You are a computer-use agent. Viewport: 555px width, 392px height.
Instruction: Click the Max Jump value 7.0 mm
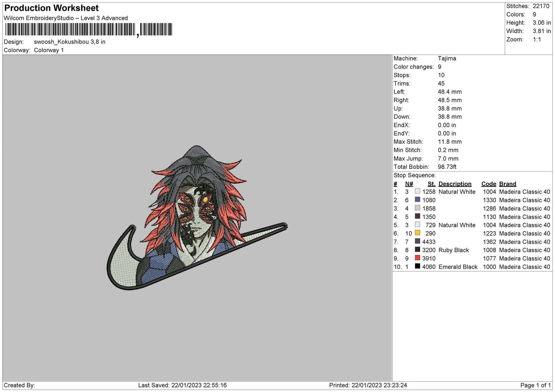(448, 159)
